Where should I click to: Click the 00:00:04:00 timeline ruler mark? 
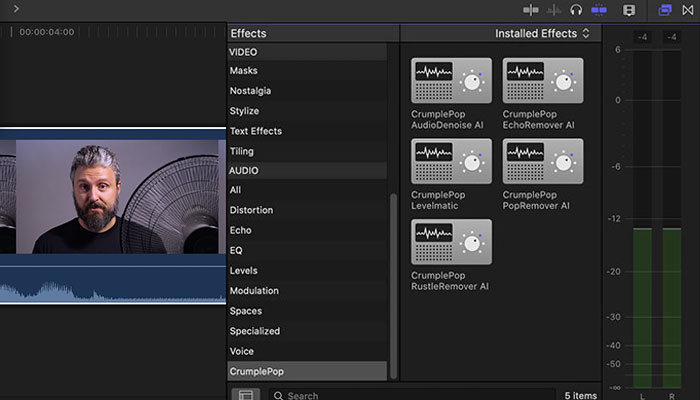click(46, 32)
